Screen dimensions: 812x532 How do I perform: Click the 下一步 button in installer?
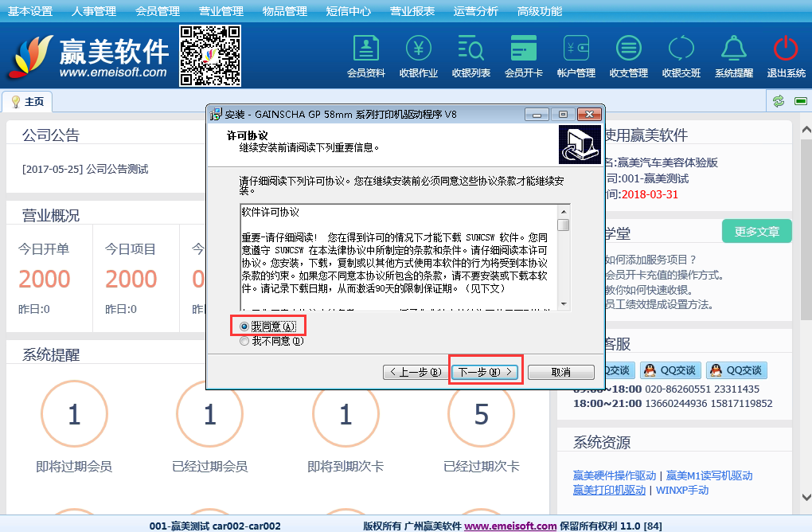[x=485, y=372]
